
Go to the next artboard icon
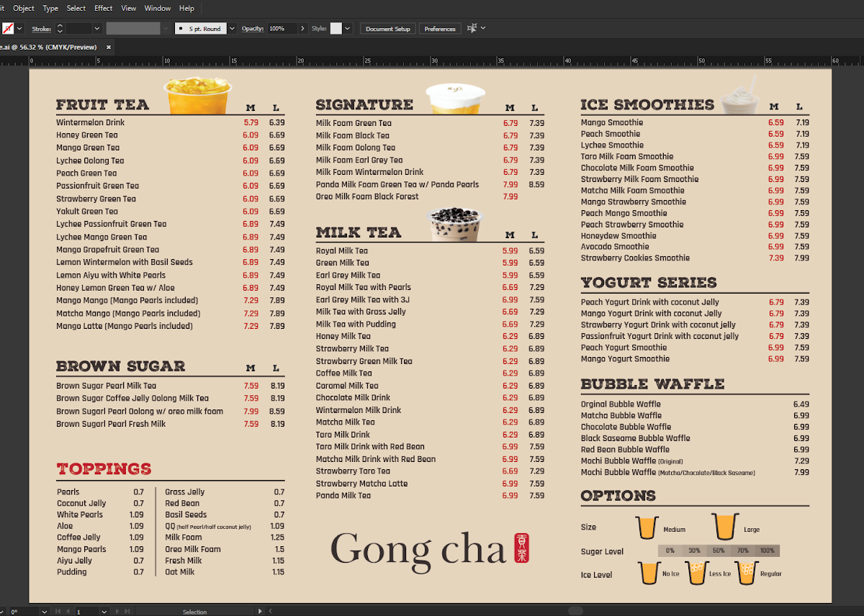click(118, 612)
